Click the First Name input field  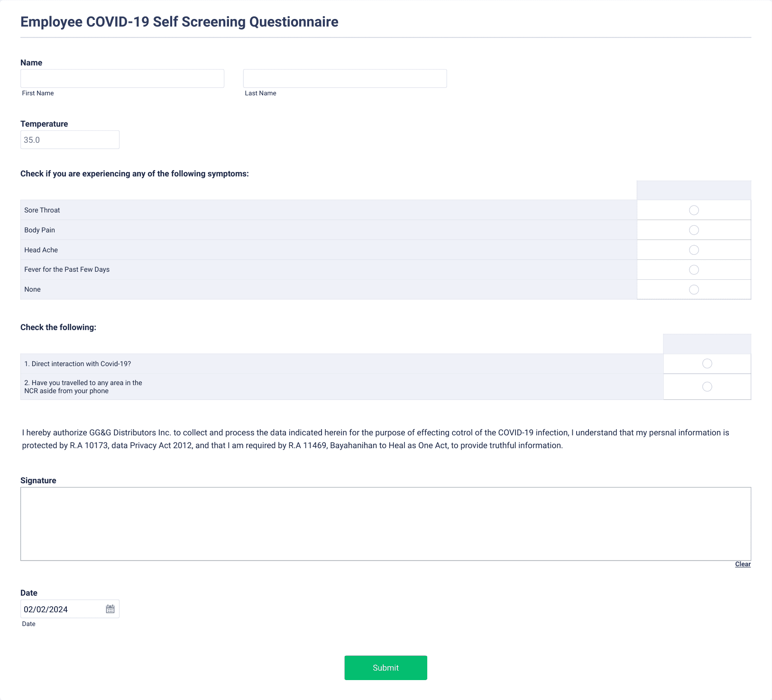pos(122,79)
